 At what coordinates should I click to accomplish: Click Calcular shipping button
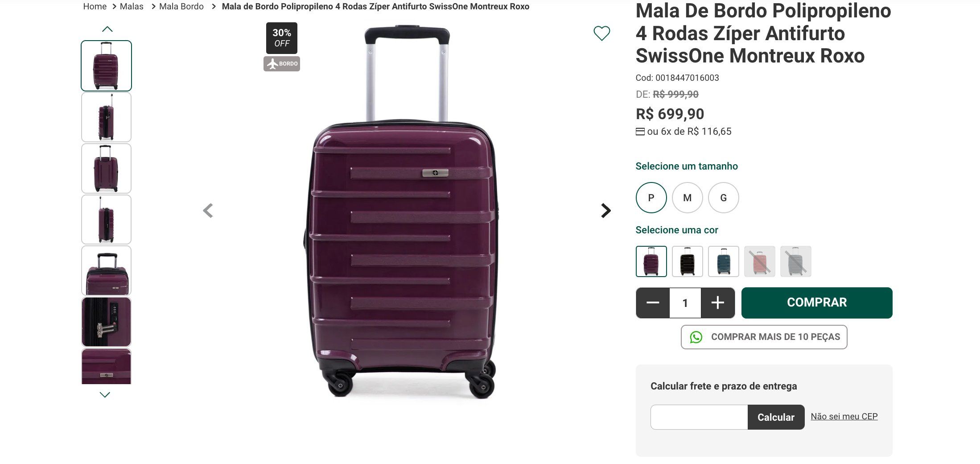click(x=776, y=417)
